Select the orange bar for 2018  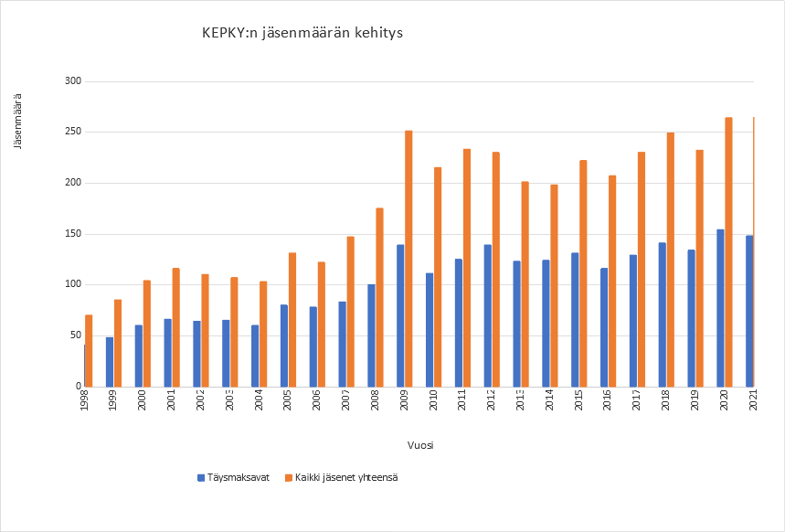pyautogui.click(x=671, y=260)
